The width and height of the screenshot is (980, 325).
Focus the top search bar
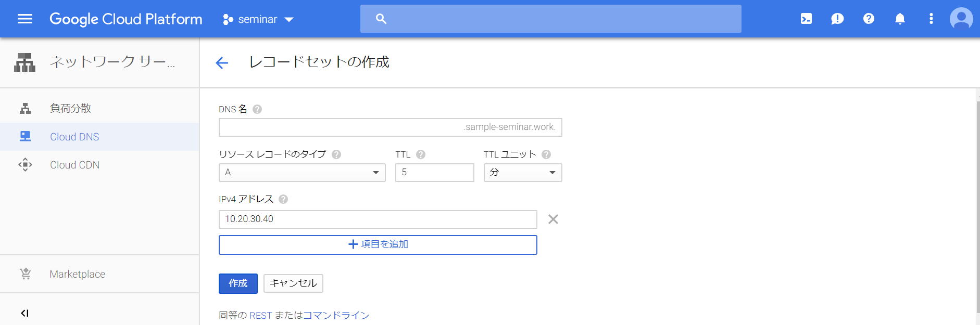click(x=550, y=19)
